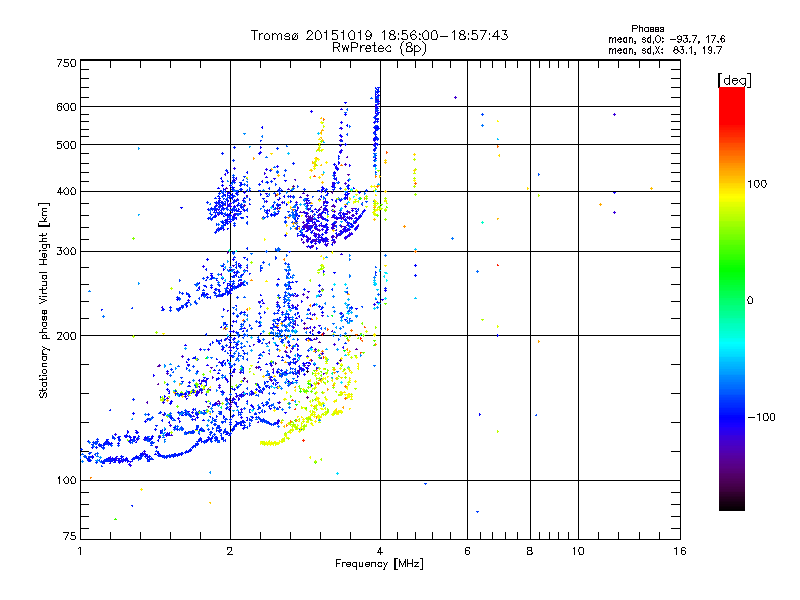The image size is (800, 600).
Task: Click the x-axis '16' tick label
Action: tap(680, 551)
